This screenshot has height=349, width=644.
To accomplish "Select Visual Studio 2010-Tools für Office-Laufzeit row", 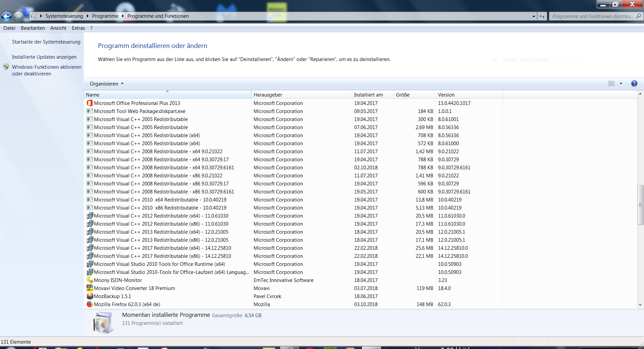I will [293, 272].
